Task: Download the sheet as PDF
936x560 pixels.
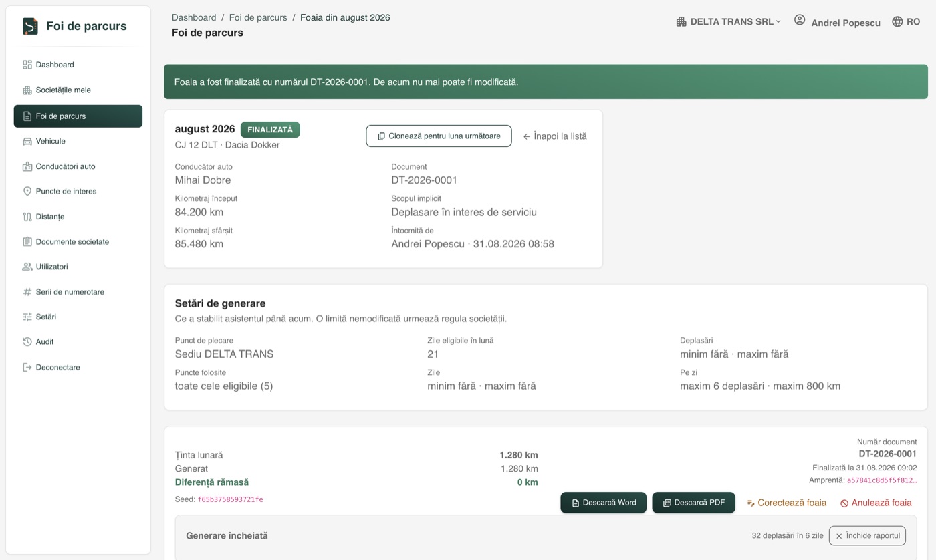Action: coord(694,503)
